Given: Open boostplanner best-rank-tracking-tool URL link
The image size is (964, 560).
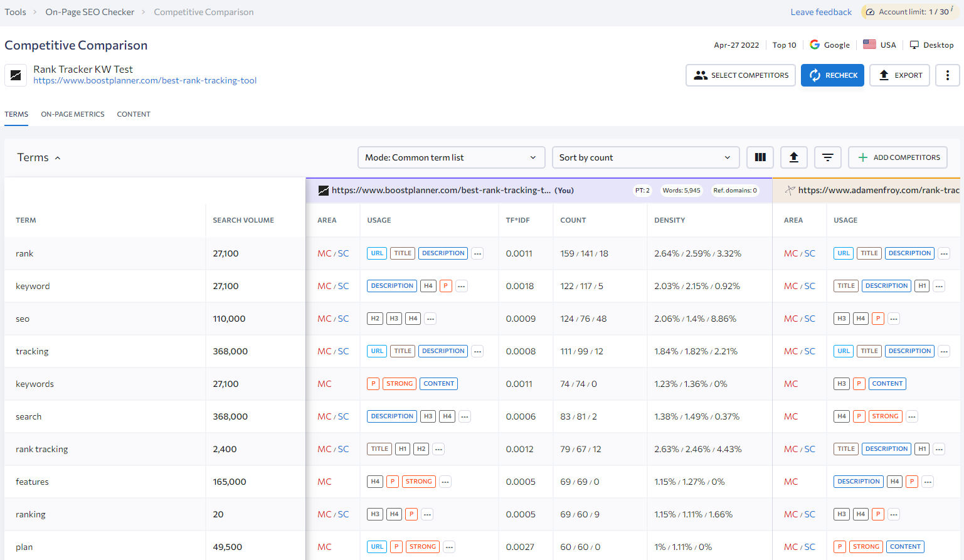Looking at the screenshot, I should click(x=145, y=80).
